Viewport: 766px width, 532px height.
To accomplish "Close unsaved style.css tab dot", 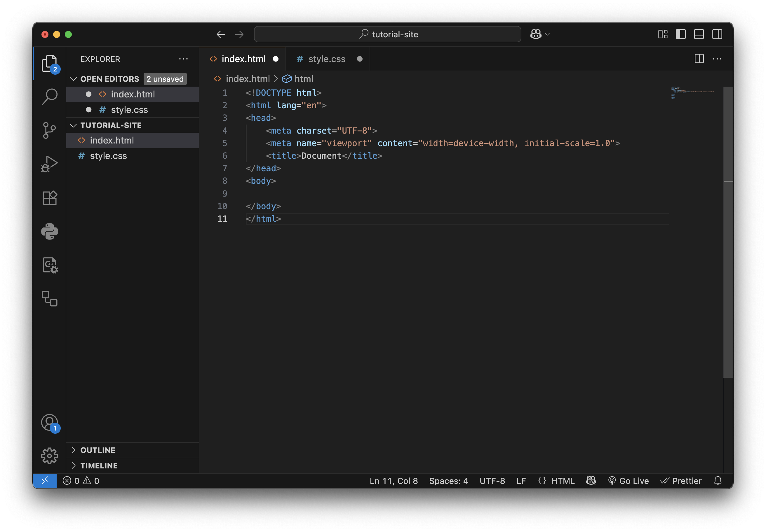I will (x=360, y=59).
